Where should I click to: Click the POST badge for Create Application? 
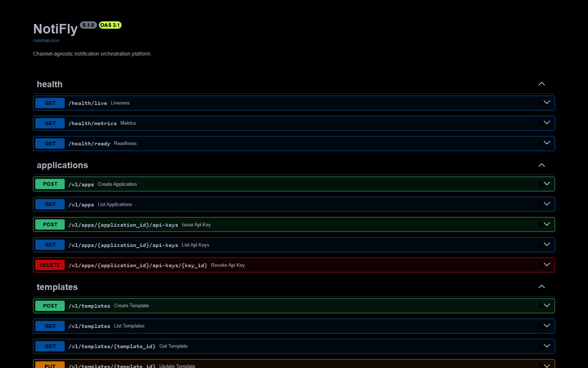[50, 184]
